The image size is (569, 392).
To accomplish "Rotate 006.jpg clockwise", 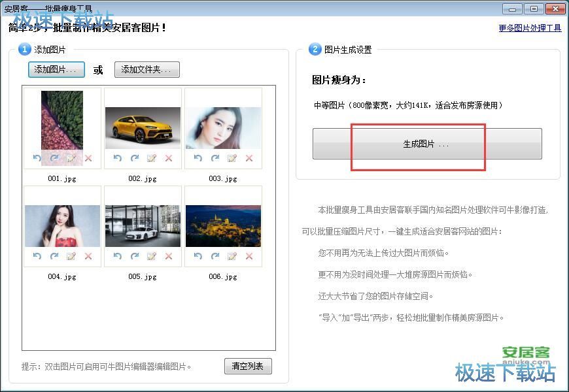I will pos(215,256).
